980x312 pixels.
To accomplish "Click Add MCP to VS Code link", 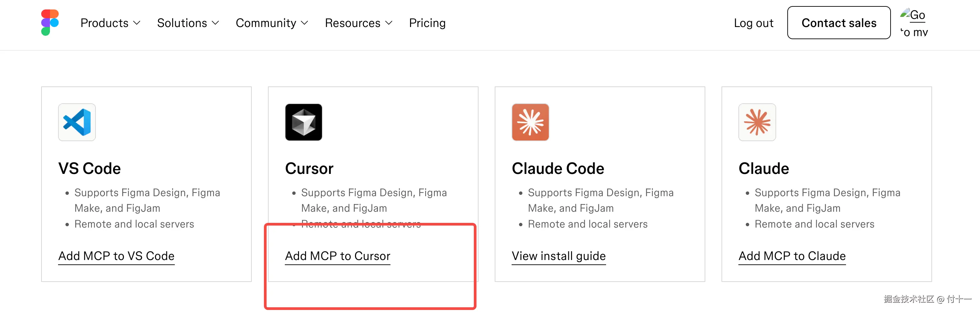I will [x=116, y=256].
